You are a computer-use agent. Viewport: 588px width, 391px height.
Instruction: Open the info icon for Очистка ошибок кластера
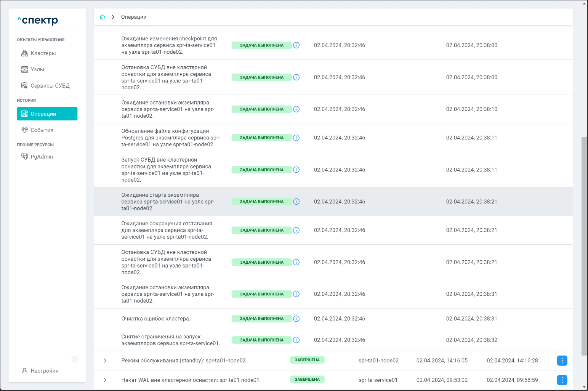click(x=296, y=319)
